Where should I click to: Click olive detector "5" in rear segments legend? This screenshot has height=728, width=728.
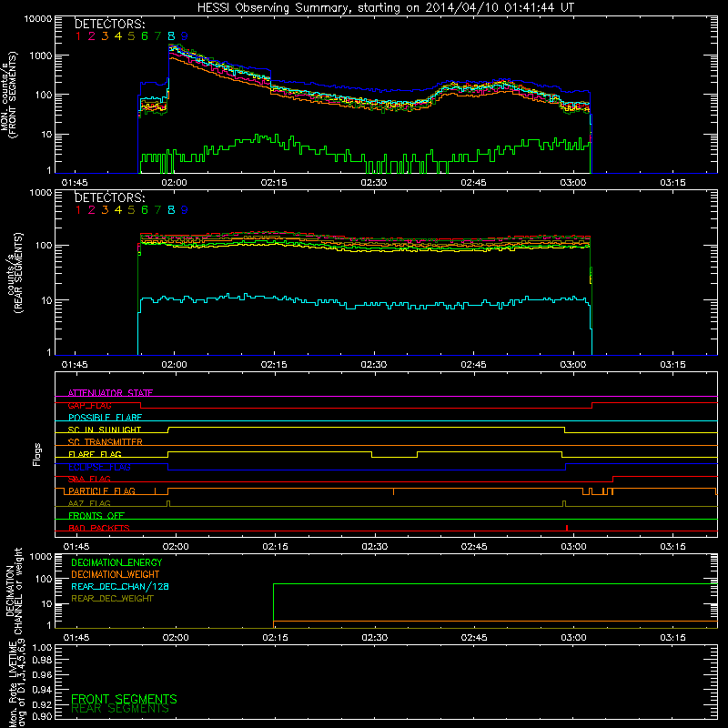[131, 210]
